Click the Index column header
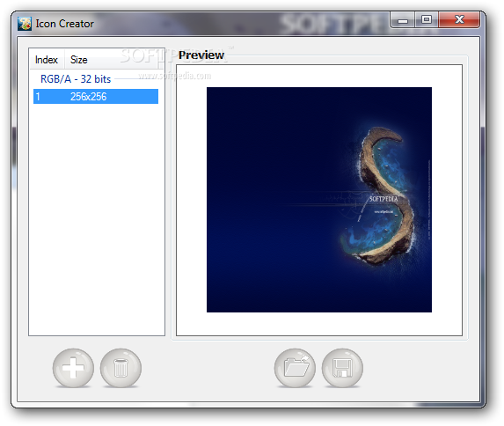The image size is (504, 426). (47, 60)
